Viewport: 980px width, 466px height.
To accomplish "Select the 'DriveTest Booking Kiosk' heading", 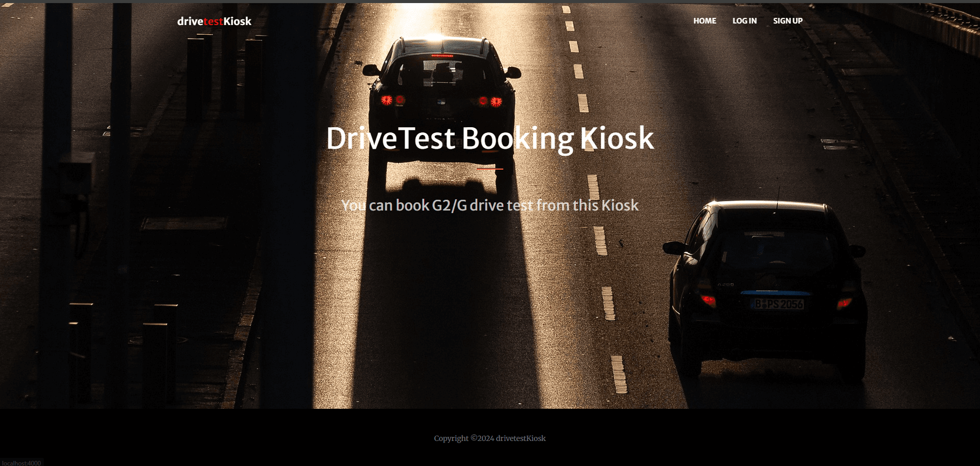I will tap(489, 137).
